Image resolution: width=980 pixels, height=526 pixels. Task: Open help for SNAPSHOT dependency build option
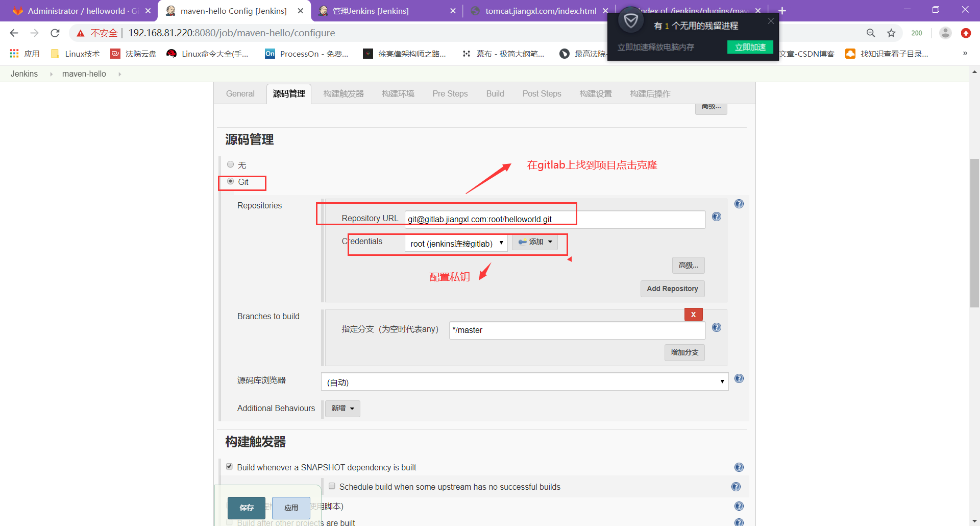click(x=739, y=467)
